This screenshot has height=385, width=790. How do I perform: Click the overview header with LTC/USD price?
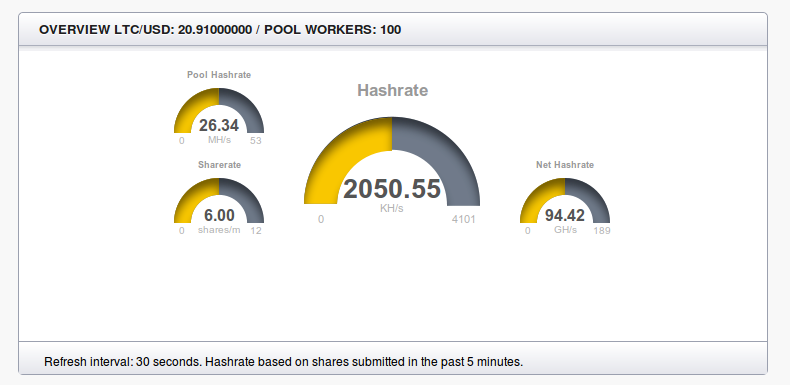point(220,30)
